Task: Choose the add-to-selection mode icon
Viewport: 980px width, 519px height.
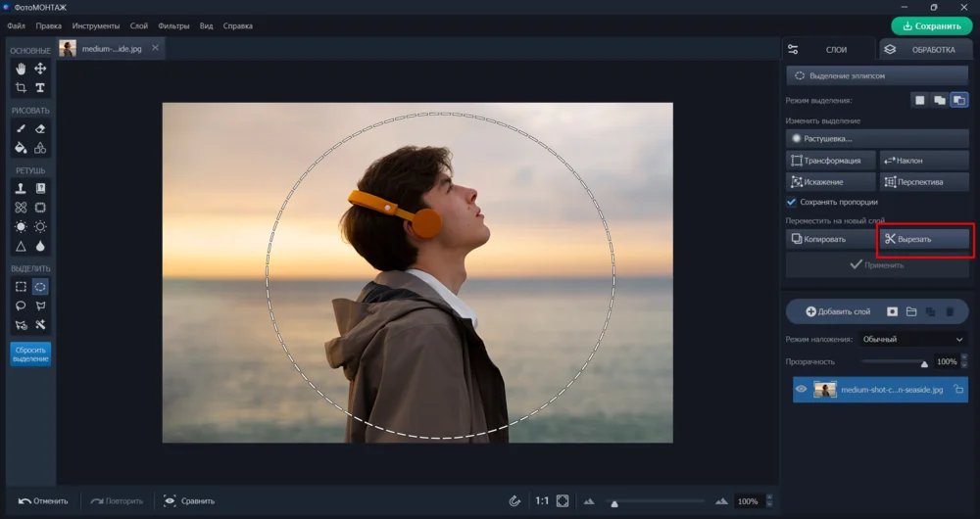Action: pos(940,100)
